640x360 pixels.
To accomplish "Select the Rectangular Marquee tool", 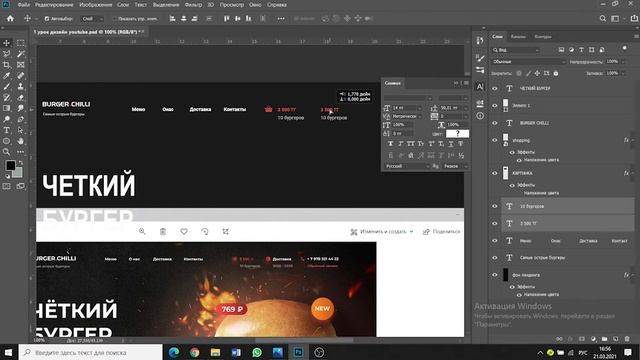I will [x=20, y=43].
